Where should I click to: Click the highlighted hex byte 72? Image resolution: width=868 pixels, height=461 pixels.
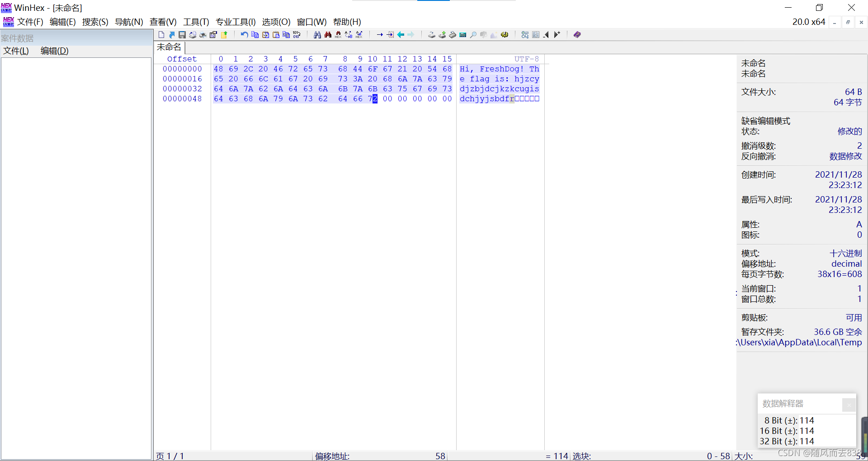click(373, 99)
